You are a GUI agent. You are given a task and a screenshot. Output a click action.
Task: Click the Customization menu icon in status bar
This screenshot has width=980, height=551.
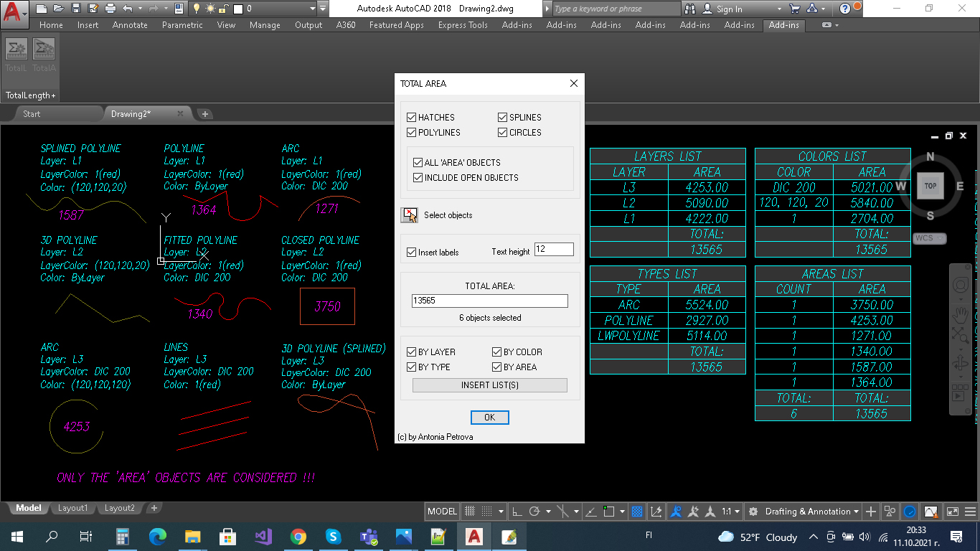[971, 512]
